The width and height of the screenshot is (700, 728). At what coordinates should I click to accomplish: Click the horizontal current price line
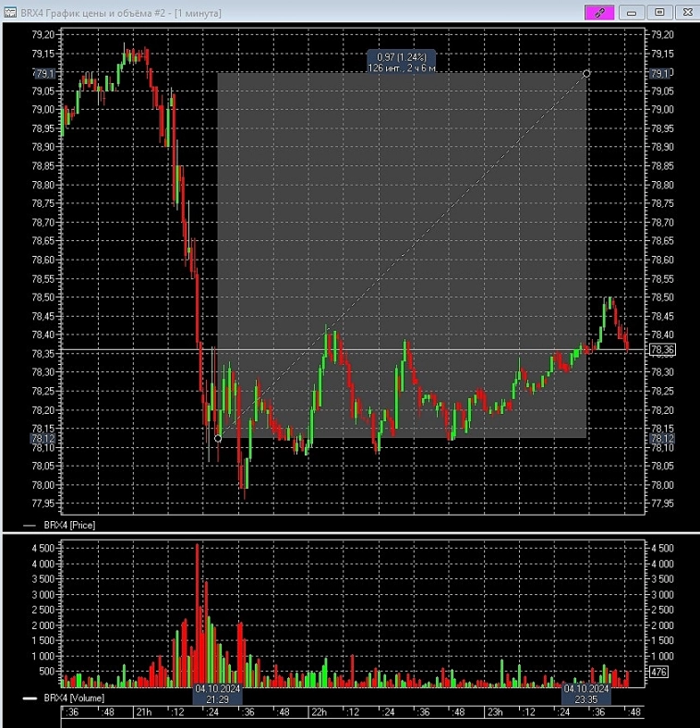click(353, 349)
